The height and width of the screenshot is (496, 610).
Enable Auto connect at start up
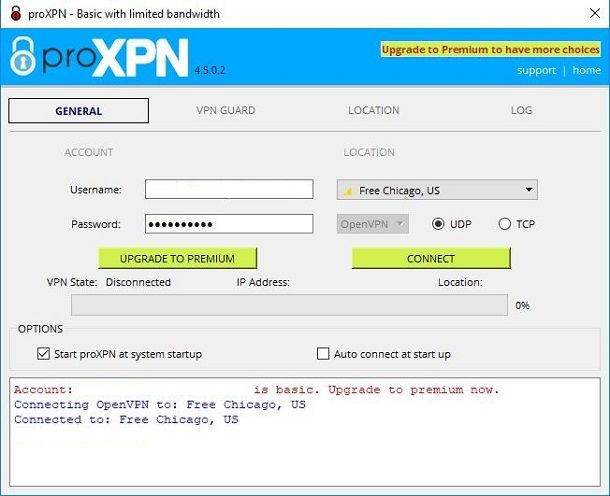(323, 354)
